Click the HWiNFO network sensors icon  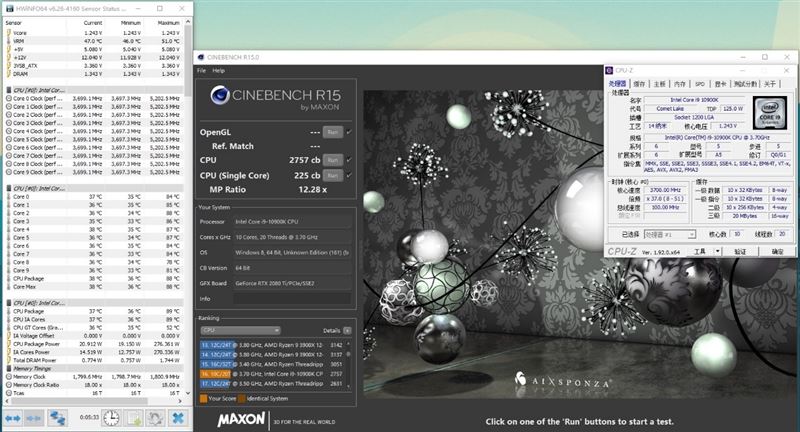click(x=57, y=418)
